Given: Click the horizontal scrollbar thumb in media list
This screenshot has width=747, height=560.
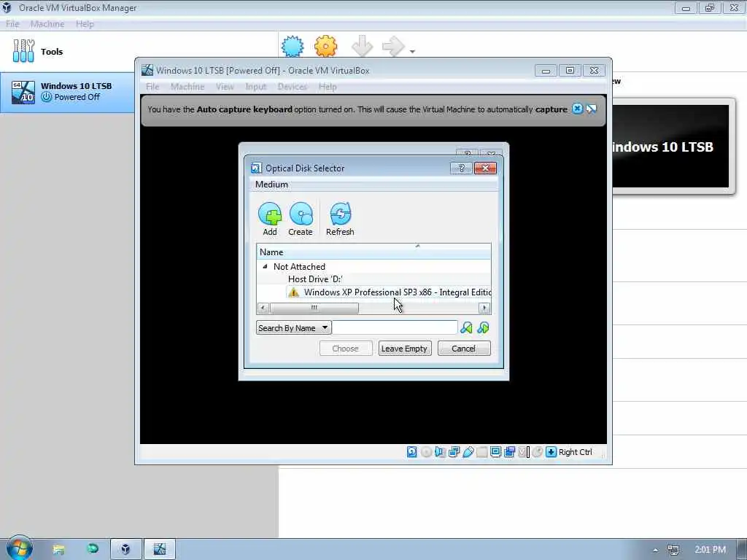Looking at the screenshot, I should coord(314,308).
